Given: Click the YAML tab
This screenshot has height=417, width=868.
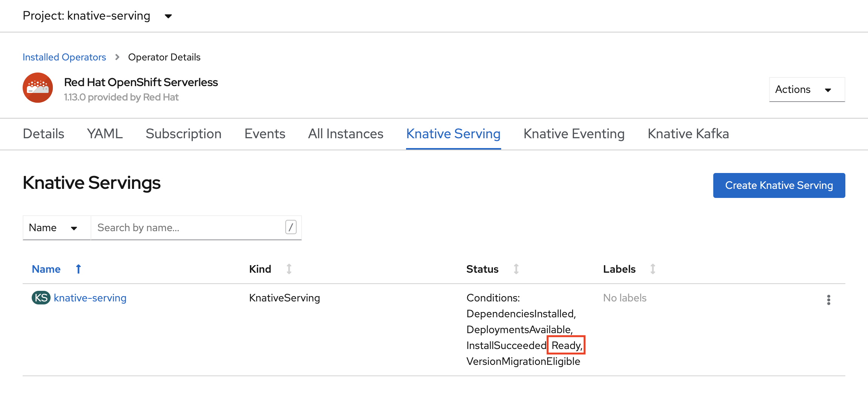Looking at the screenshot, I should coord(105,133).
